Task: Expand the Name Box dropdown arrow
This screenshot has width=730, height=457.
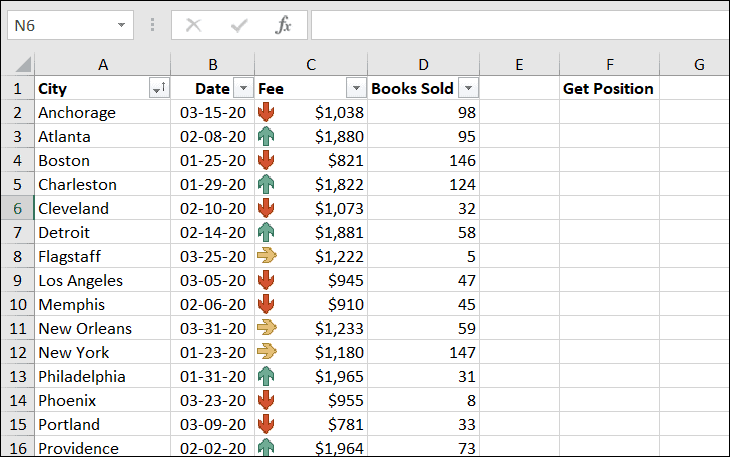Action: (122, 25)
